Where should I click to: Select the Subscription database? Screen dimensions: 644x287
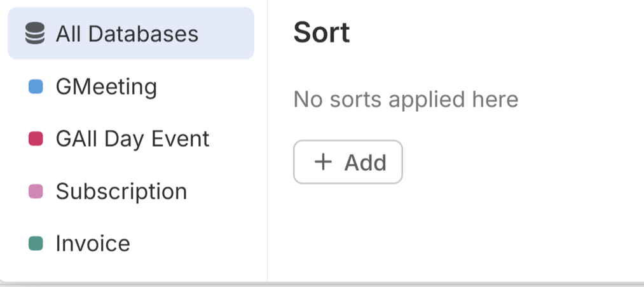(121, 191)
